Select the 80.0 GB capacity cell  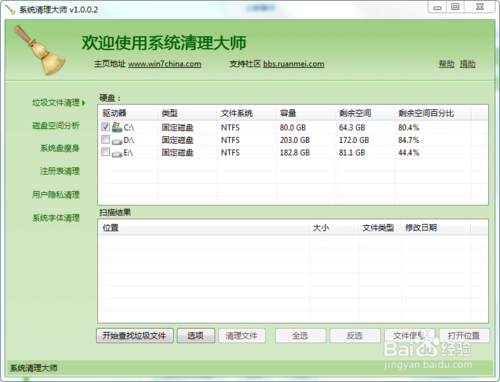(x=293, y=127)
